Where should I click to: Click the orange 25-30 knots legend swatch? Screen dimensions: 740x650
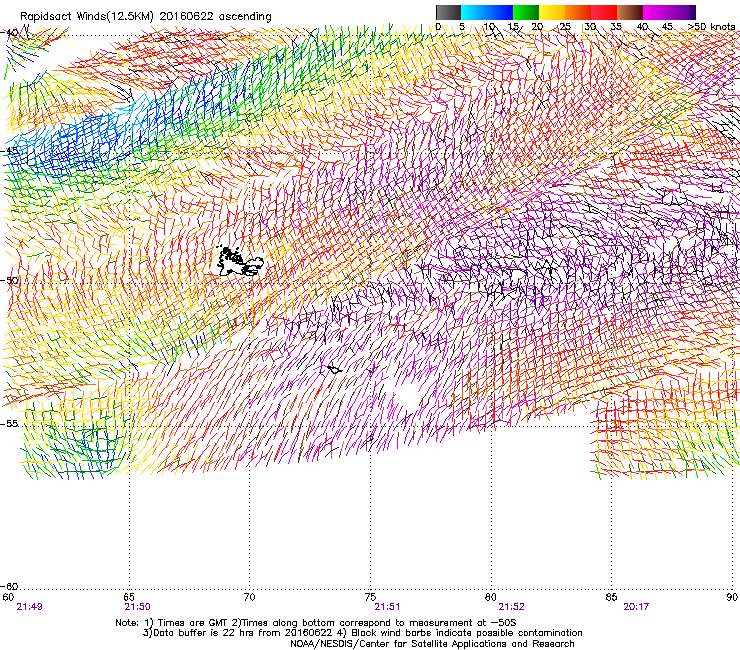[x=578, y=12]
